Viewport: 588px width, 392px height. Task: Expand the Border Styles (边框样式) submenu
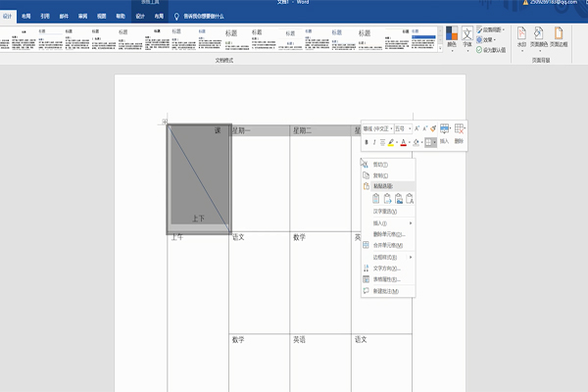pyautogui.click(x=388, y=258)
